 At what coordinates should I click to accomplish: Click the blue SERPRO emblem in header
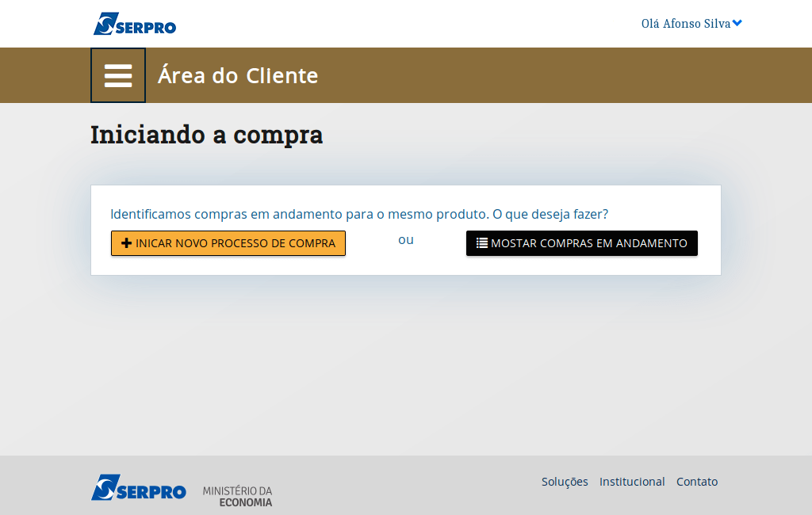[105, 24]
